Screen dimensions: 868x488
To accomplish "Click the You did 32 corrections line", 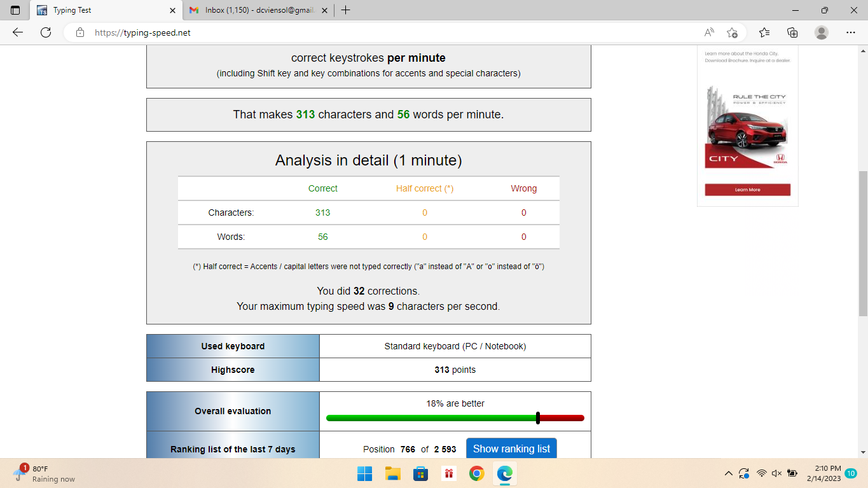I will (368, 291).
